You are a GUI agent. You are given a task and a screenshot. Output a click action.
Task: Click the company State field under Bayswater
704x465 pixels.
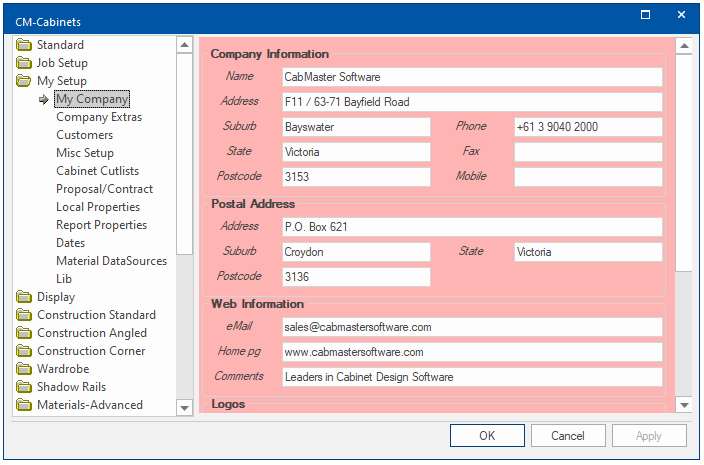356,152
